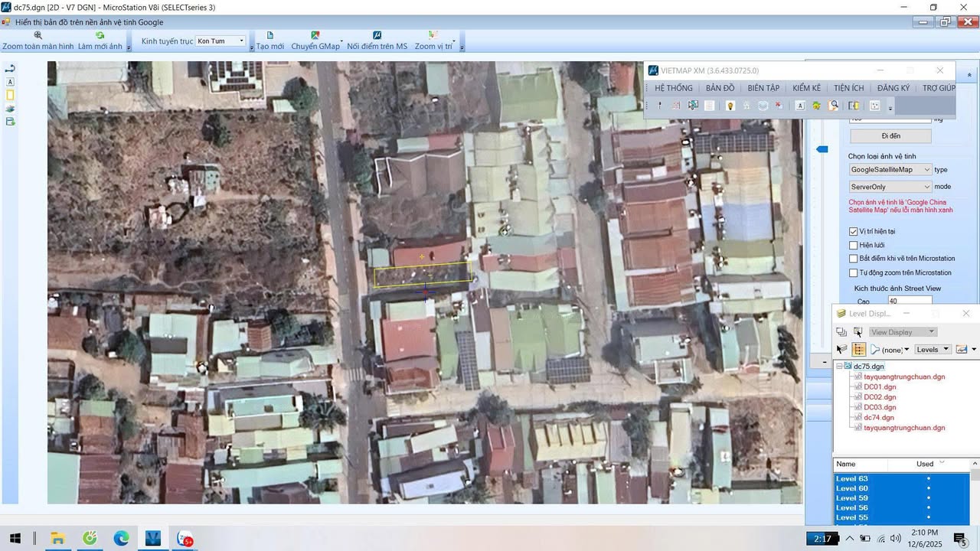Open the Kinh tuyến trục Kon Tum dropdown
Image resolution: width=980 pixels, height=551 pixels.
coord(220,41)
